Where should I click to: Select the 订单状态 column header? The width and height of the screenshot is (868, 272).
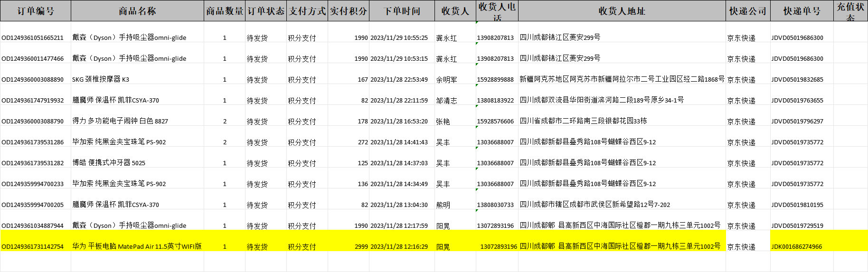(x=266, y=11)
